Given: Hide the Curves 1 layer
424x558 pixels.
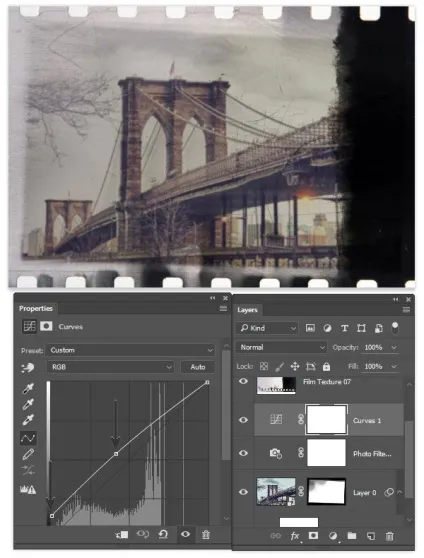Looking at the screenshot, I should (244, 420).
